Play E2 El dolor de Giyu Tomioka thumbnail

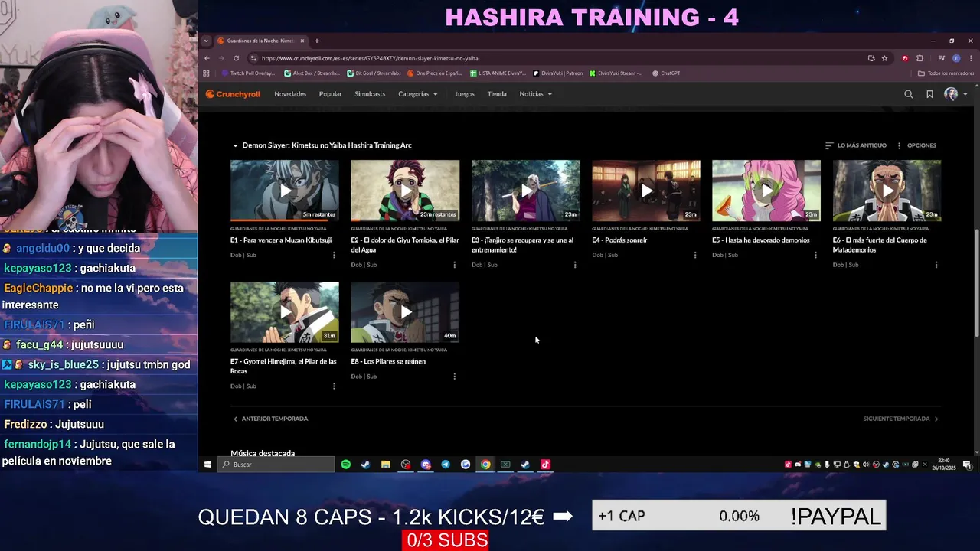coord(405,191)
